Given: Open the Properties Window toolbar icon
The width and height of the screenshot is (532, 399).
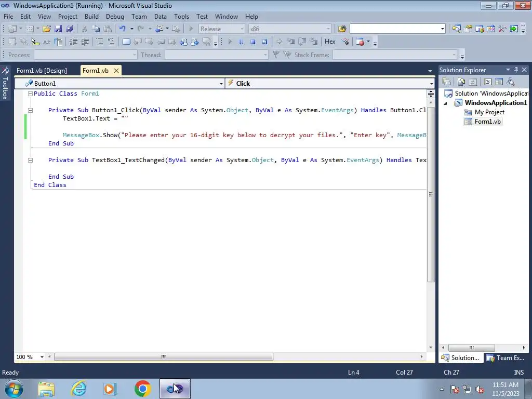Looking at the screenshot, I should coord(468,29).
